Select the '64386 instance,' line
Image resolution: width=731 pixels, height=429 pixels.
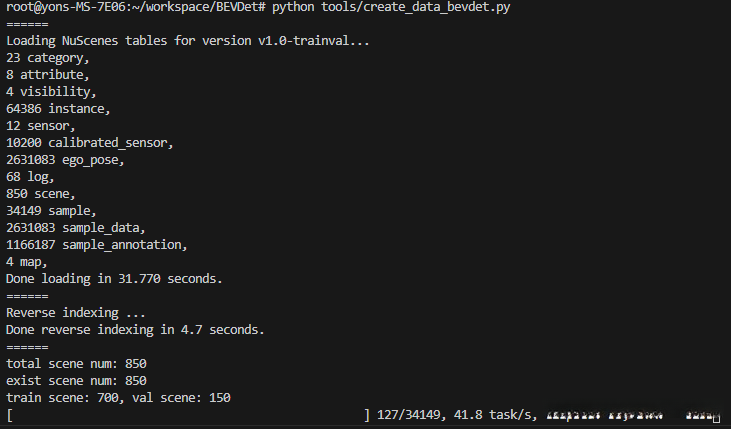58,109
